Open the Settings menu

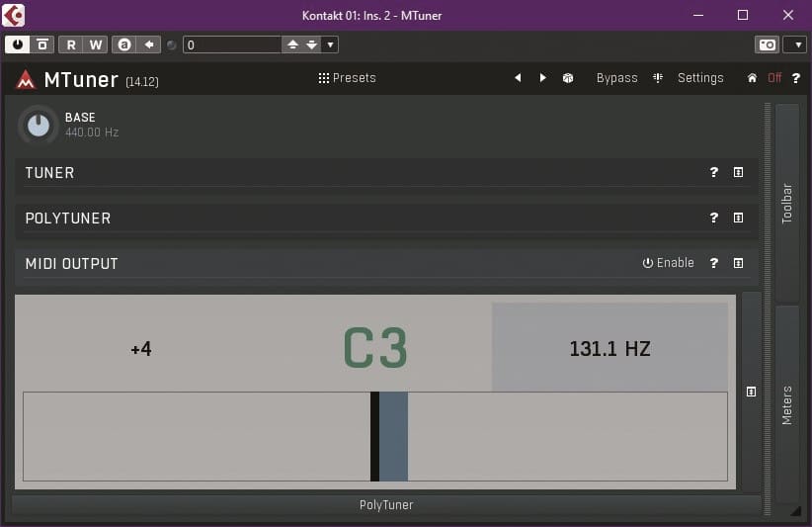(x=700, y=78)
